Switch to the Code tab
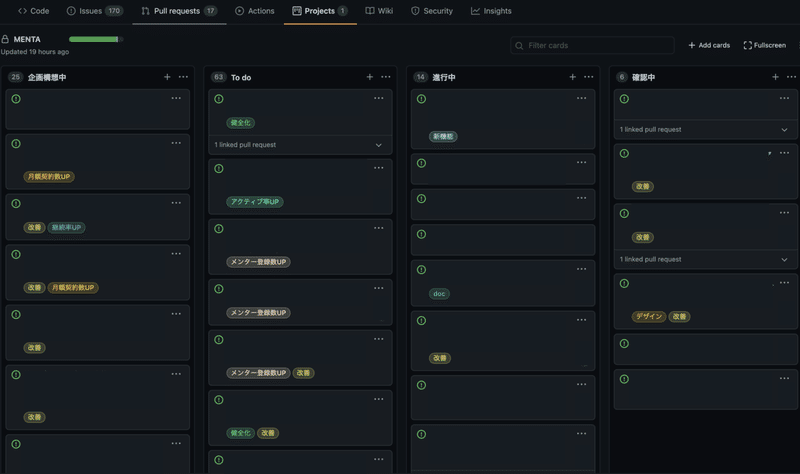Image resolution: width=800 pixels, height=474 pixels. [x=34, y=11]
